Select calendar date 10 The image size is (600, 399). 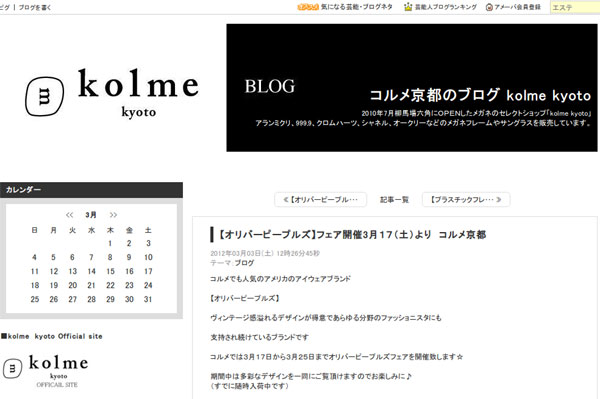tap(148, 257)
